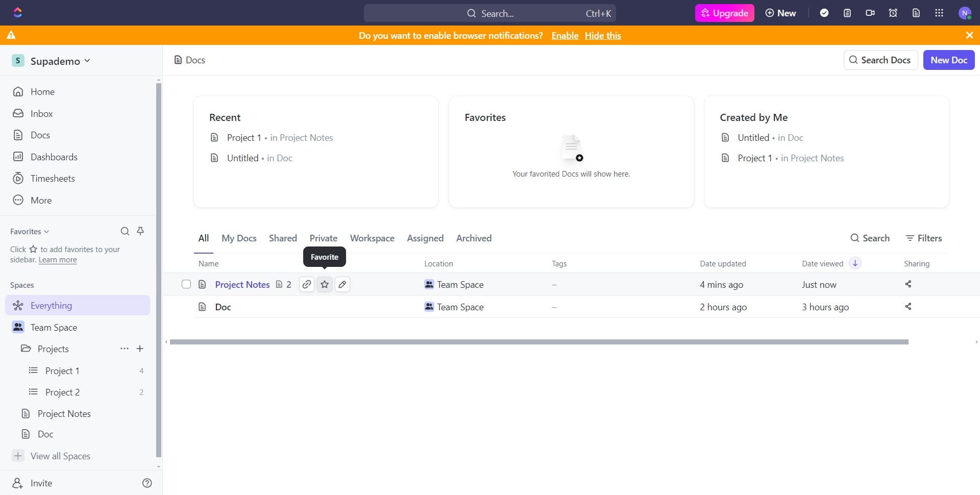980x495 pixels.
Task: Switch to the My Docs tab
Action: [239, 238]
